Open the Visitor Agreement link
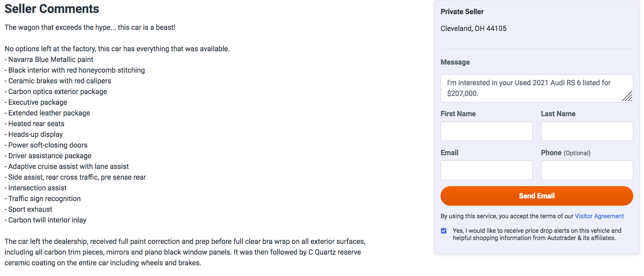The height and width of the screenshot is (276, 644). [599, 216]
